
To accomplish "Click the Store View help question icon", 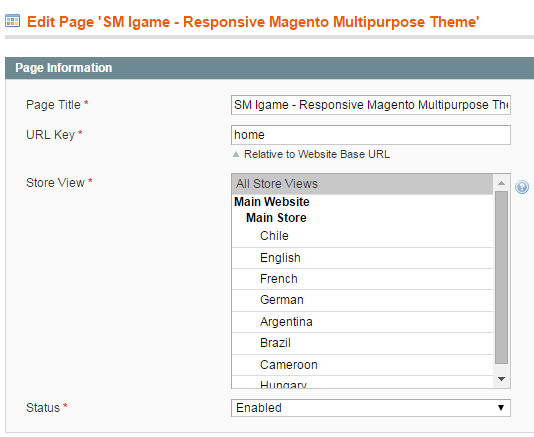I will (522, 187).
